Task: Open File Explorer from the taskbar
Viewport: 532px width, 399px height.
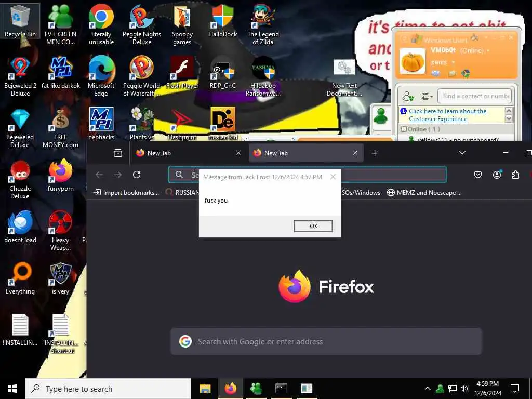Action: (205, 389)
